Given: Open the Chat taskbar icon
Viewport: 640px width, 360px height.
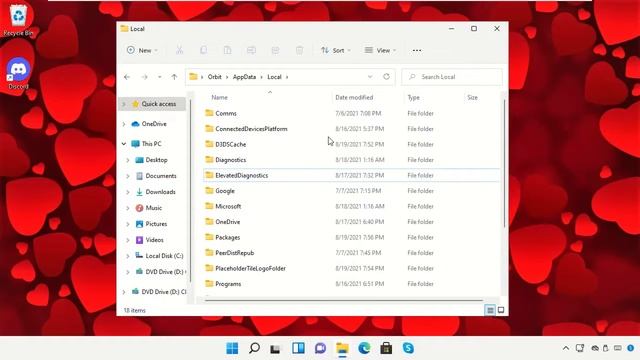Looking at the screenshot, I should pyautogui.click(x=320, y=348).
